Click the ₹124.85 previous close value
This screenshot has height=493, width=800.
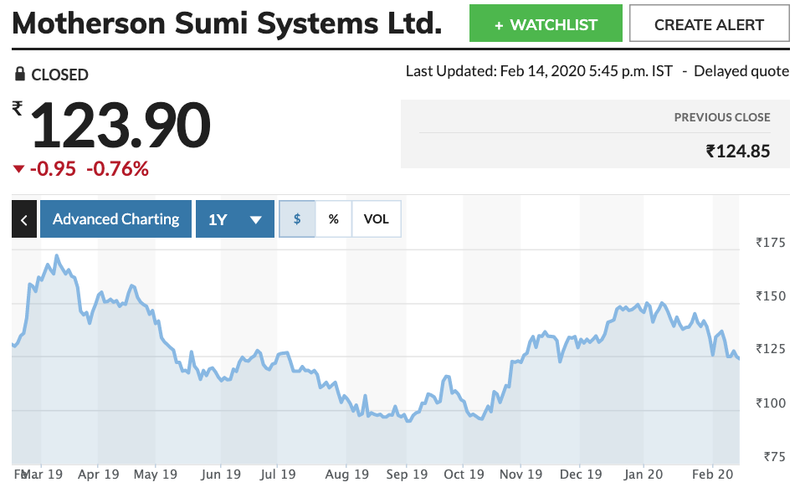click(x=738, y=151)
